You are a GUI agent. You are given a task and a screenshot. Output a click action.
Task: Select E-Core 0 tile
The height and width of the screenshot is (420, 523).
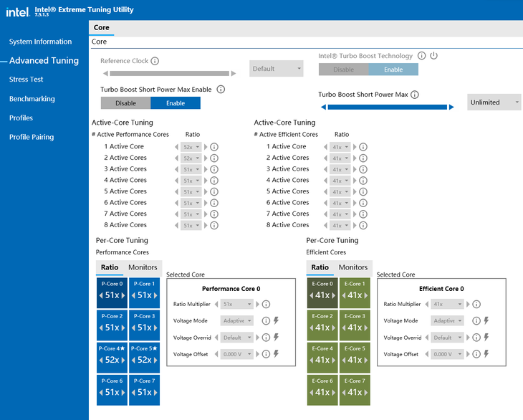click(322, 293)
